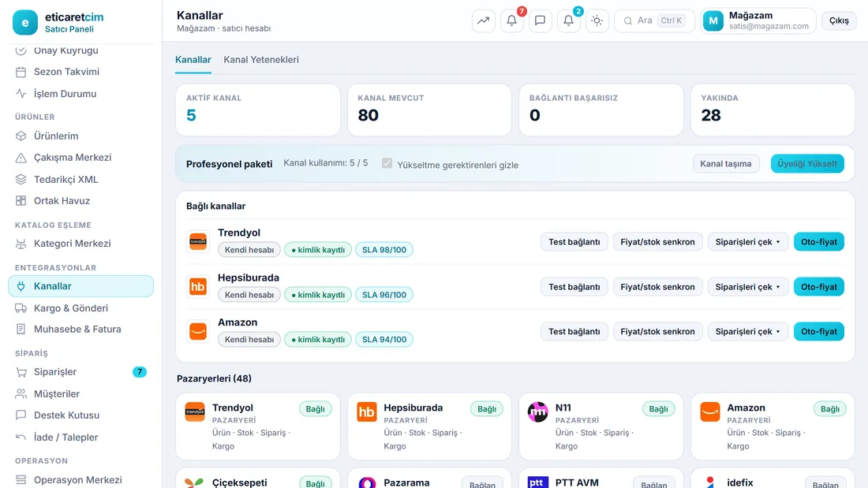Image resolution: width=868 pixels, height=488 pixels.
Task: Toggle light theme sun icon
Action: pos(597,20)
